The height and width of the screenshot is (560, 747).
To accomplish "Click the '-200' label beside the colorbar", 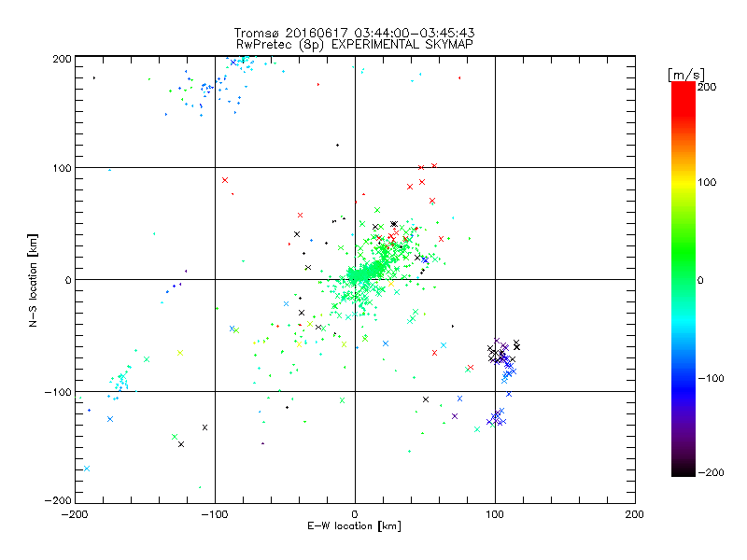I will tap(712, 472).
